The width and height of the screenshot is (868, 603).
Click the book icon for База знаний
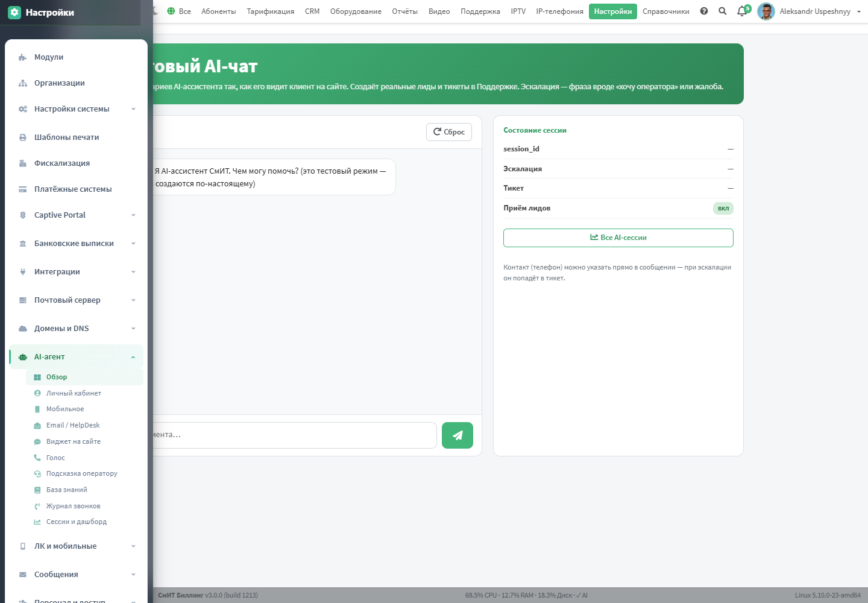click(x=37, y=490)
